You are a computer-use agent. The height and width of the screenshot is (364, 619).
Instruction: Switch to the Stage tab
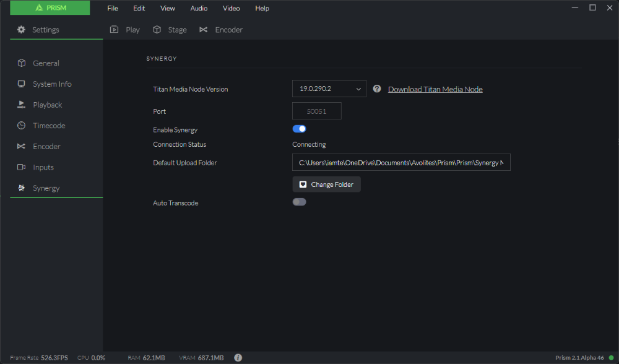click(170, 30)
